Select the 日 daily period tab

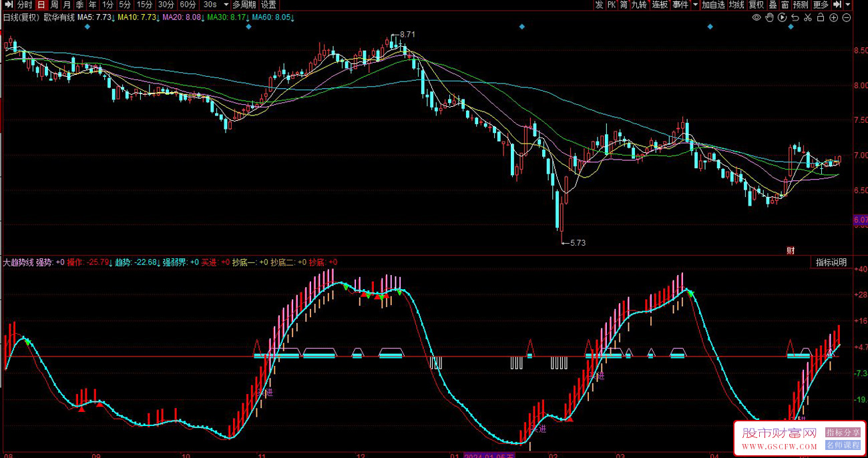[41, 5]
